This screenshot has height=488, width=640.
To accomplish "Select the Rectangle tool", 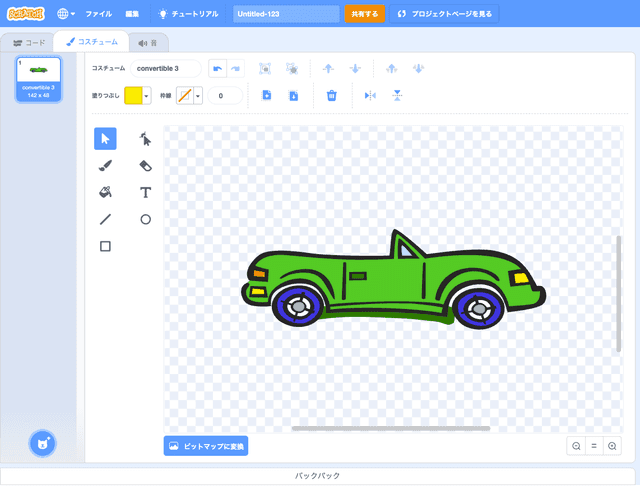I will (x=105, y=246).
